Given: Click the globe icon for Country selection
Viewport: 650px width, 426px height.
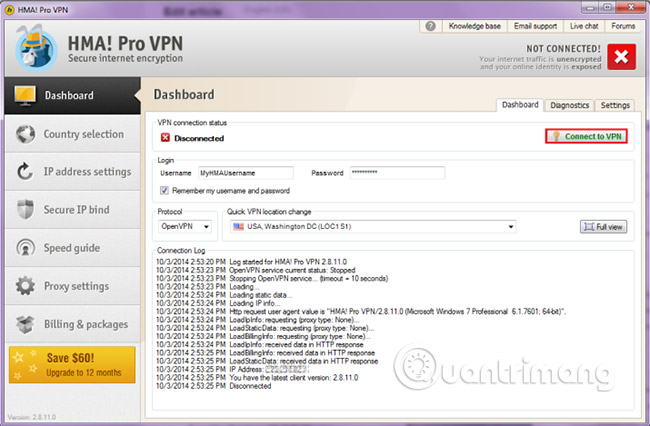Looking at the screenshot, I should (x=25, y=134).
